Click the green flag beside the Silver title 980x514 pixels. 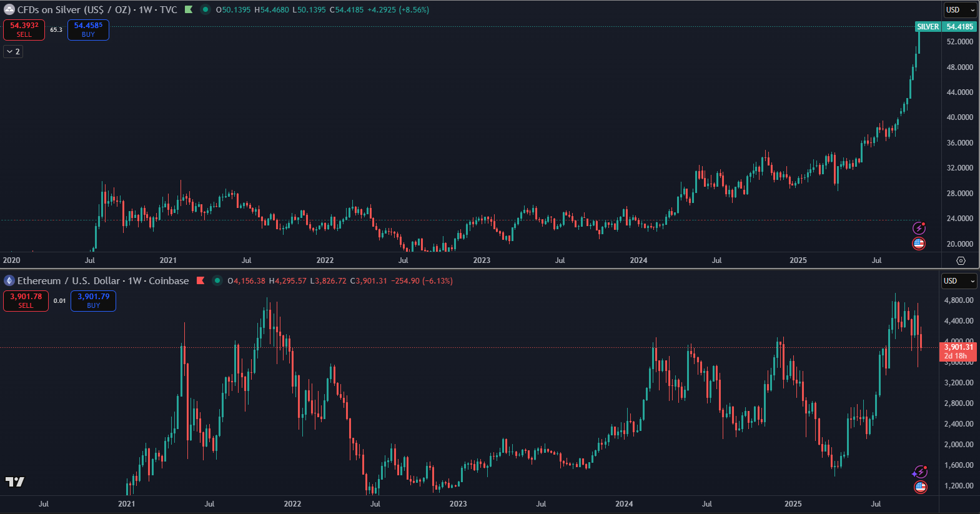click(x=189, y=10)
